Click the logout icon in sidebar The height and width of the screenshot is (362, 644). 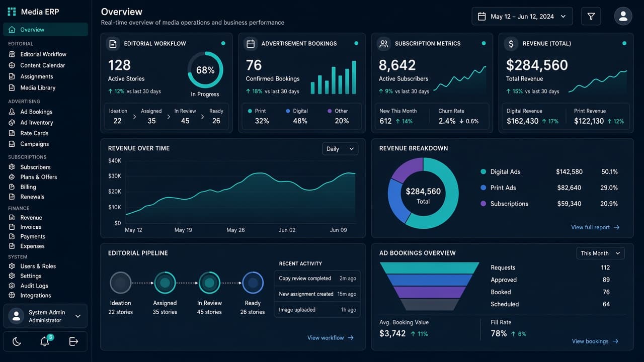click(x=73, y=341)
